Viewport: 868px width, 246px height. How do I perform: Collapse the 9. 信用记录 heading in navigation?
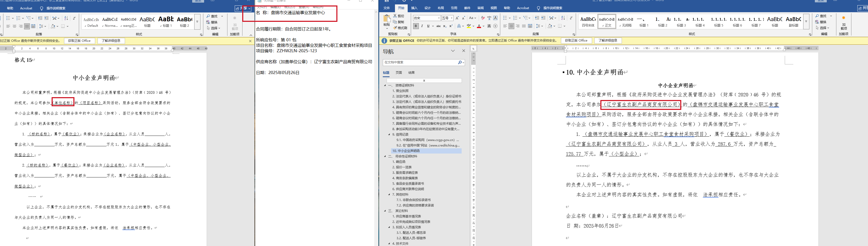coord(389,134)
